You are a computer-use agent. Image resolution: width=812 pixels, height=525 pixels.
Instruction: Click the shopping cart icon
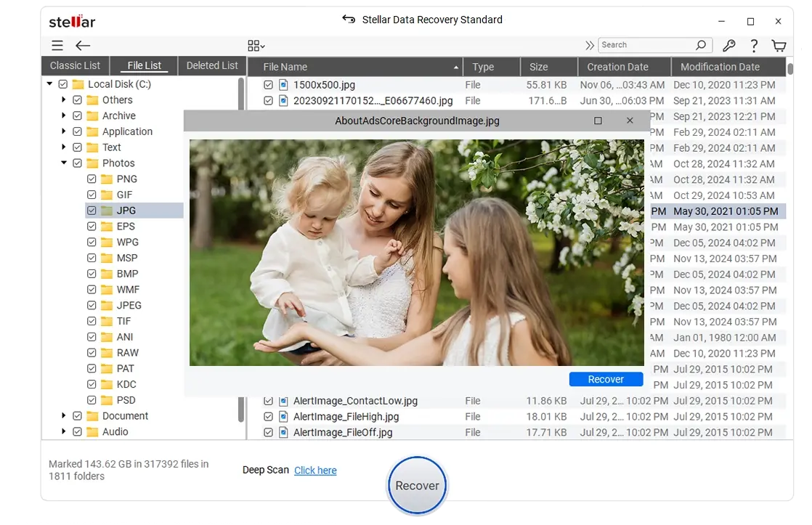[779, 46]
